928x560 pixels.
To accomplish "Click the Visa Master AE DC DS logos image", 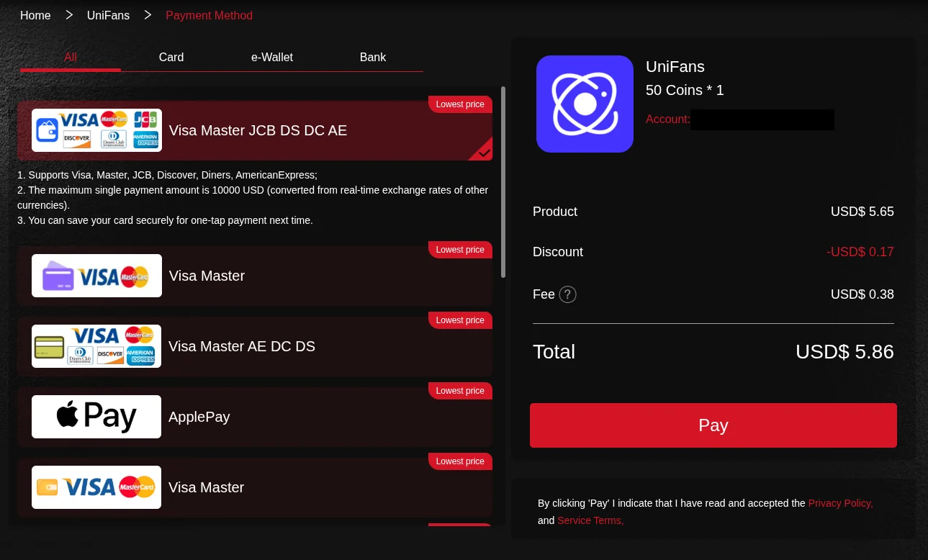I will pos(96,346).
